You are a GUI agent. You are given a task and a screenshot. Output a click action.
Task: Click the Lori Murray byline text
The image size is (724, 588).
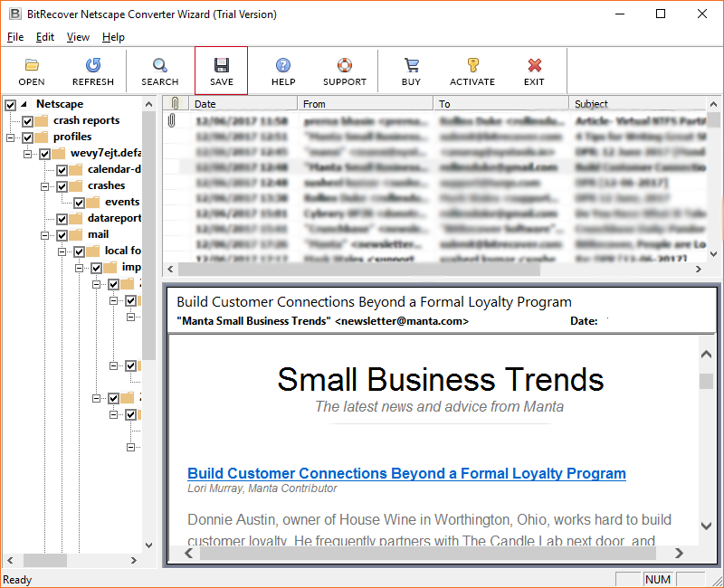(x=262, y=488)
